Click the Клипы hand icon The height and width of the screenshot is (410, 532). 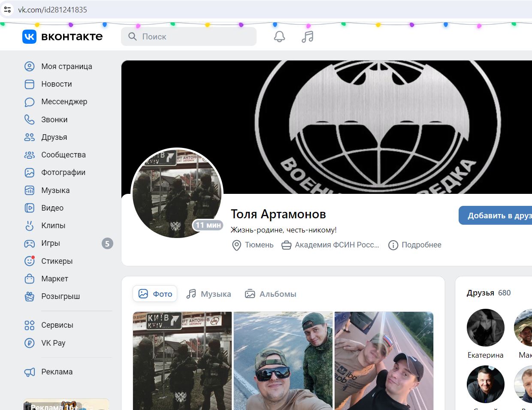tap(29, 226)
